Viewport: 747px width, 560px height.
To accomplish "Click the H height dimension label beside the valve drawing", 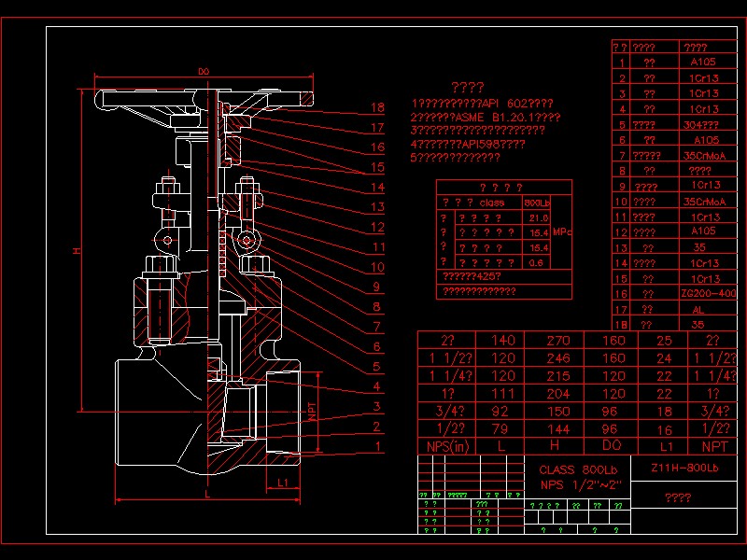I will [78, 250].
